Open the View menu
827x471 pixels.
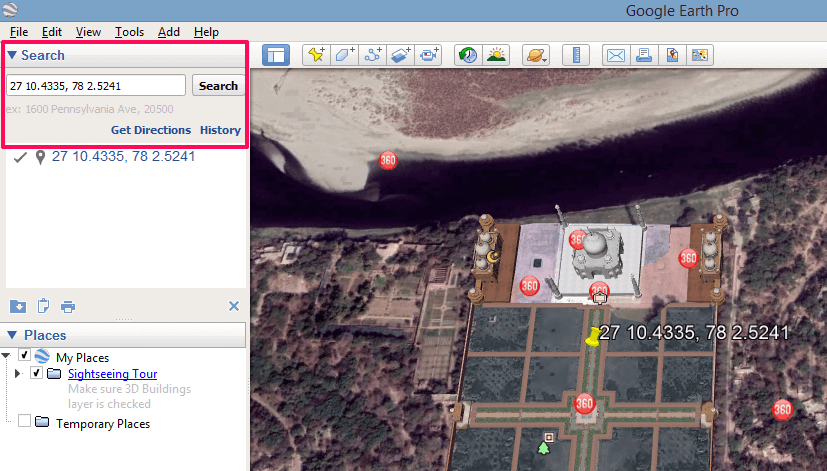point(88,32)
